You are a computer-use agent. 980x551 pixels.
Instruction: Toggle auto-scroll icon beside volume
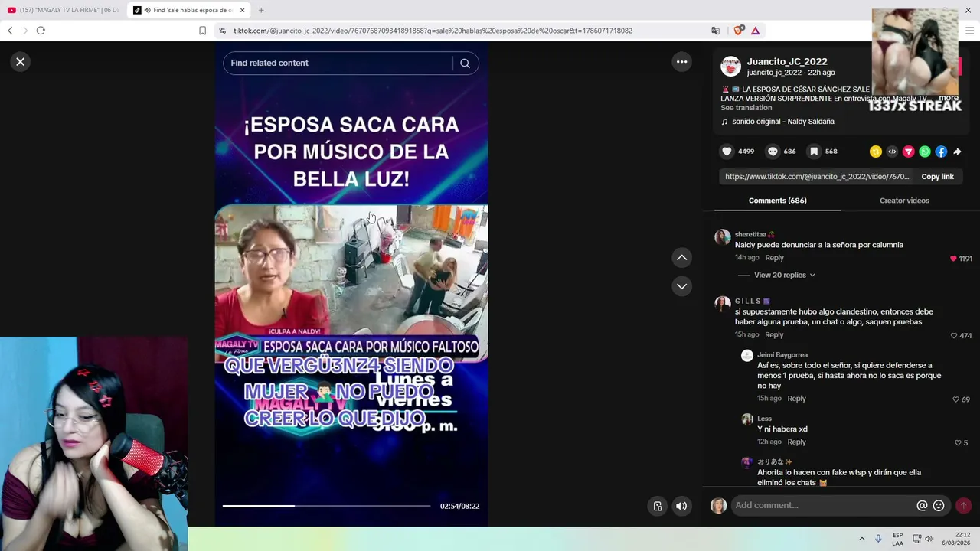point(658,506)
